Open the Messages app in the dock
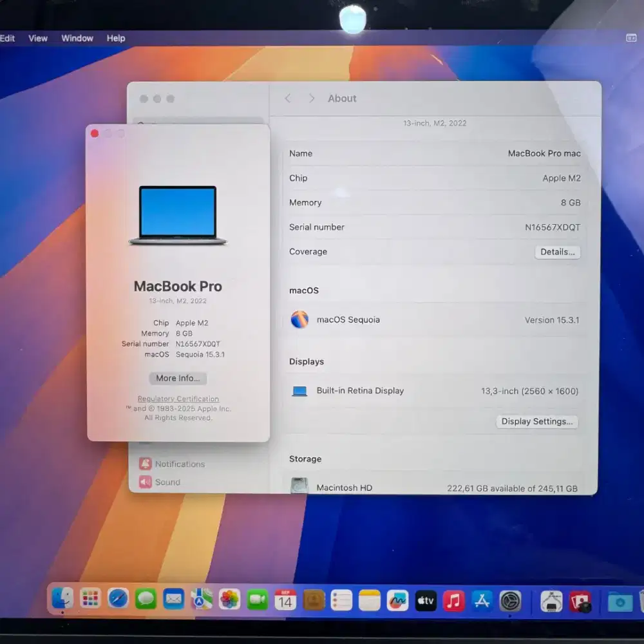 [x=146, y=599]
